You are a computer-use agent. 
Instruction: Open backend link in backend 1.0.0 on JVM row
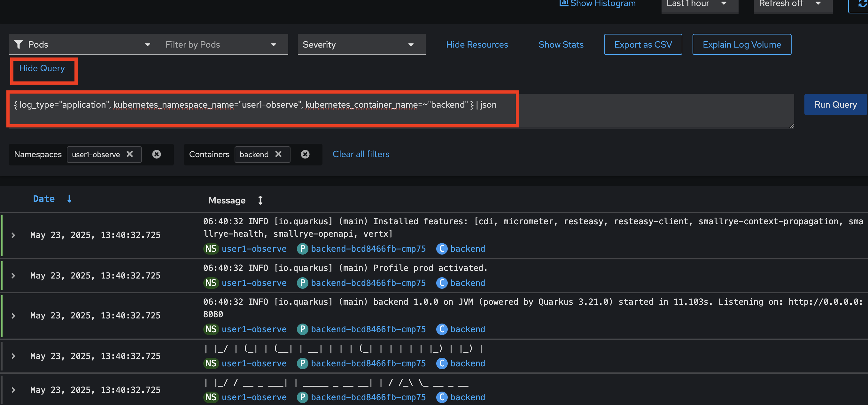(x=468, y=329)
